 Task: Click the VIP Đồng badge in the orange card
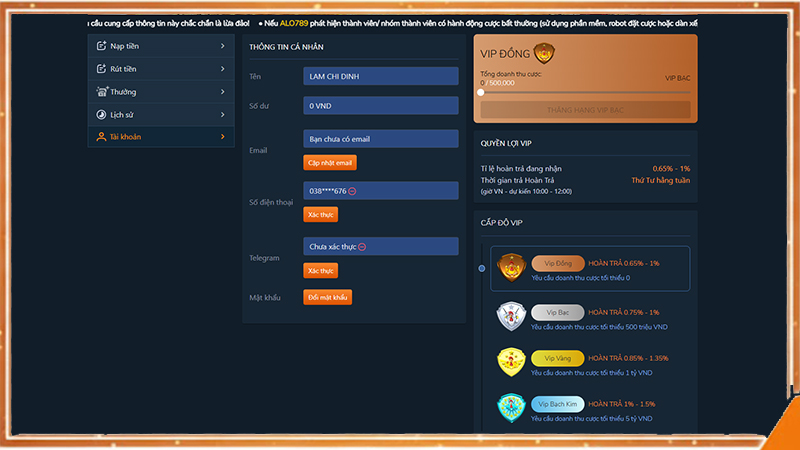tap(545, 54)
